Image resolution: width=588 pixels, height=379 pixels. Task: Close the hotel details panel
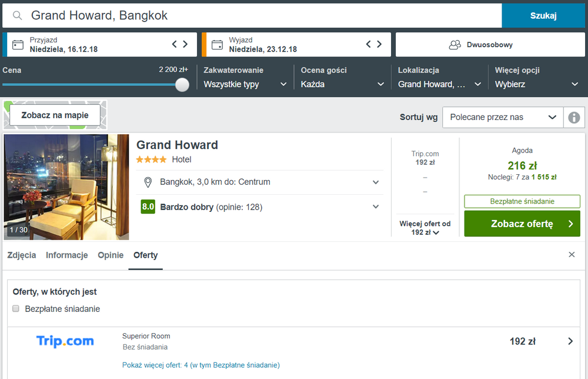[x=572, y=255]
